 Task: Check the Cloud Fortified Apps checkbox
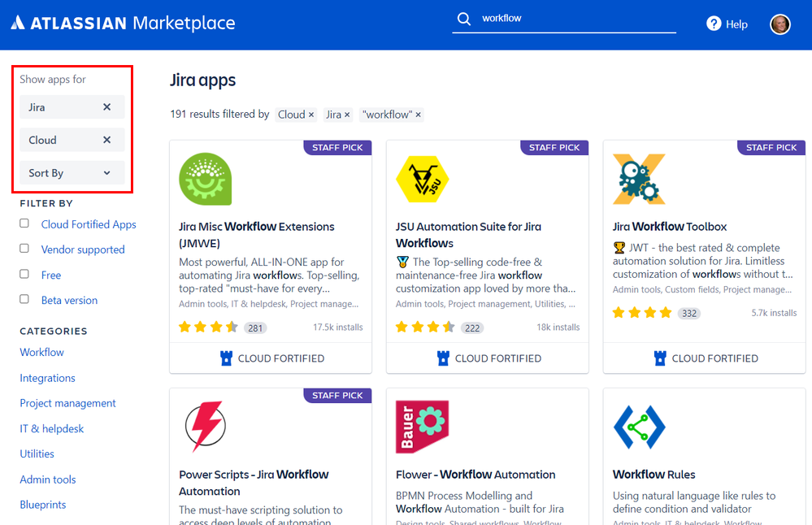pos(24,223)
